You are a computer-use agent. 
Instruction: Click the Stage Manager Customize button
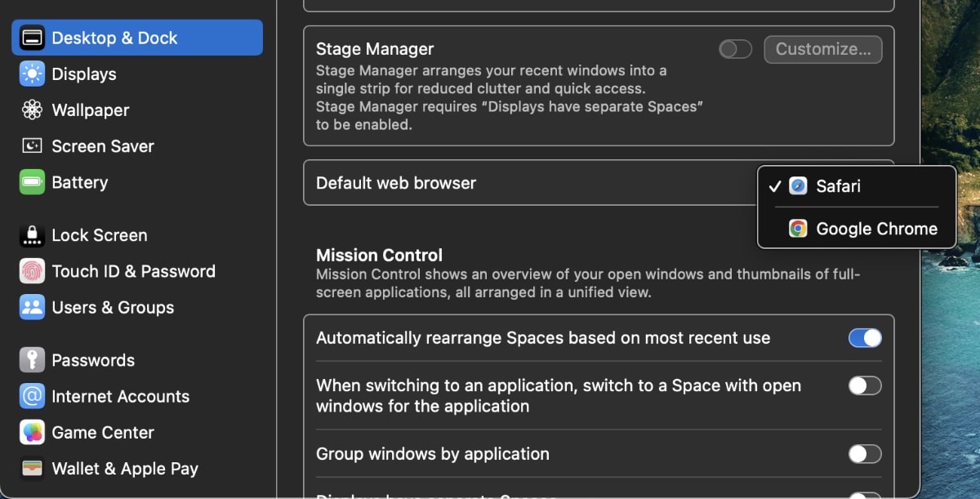pos(822,50)
